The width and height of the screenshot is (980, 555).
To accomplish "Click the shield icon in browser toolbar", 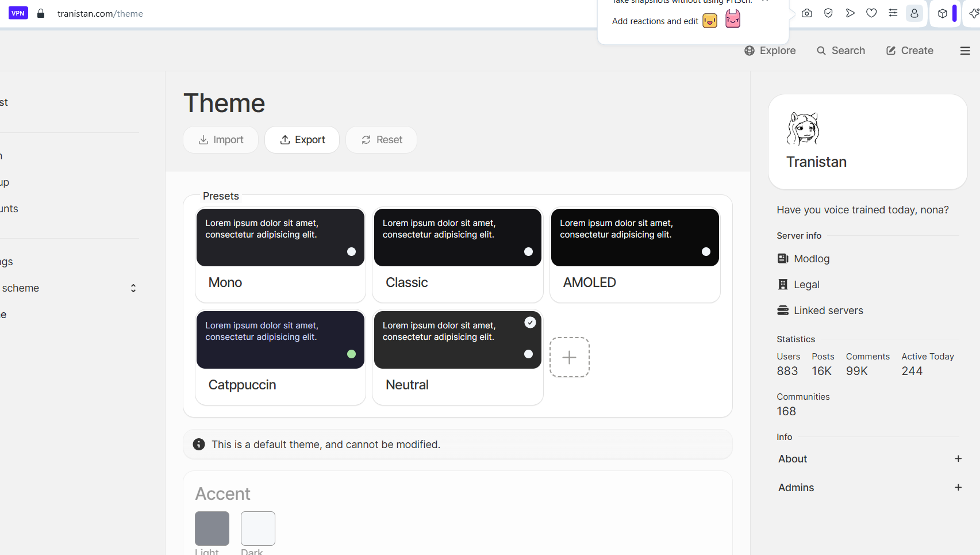I will point(828,13).
